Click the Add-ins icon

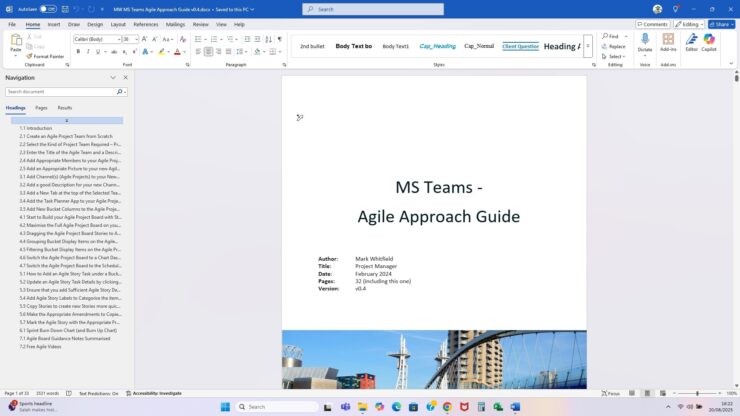668,41
